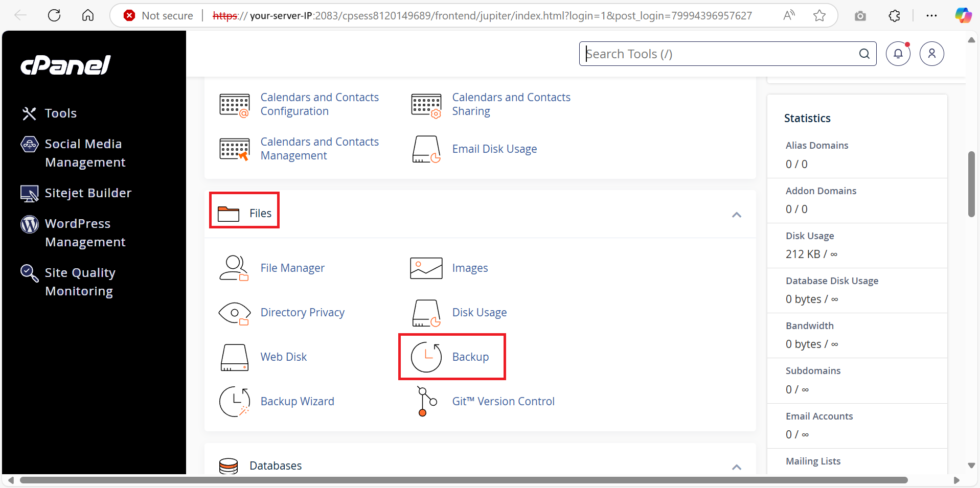Click the Addon Domains statistic label
This screenshot has height=488, width=980.
coord(821,191)
